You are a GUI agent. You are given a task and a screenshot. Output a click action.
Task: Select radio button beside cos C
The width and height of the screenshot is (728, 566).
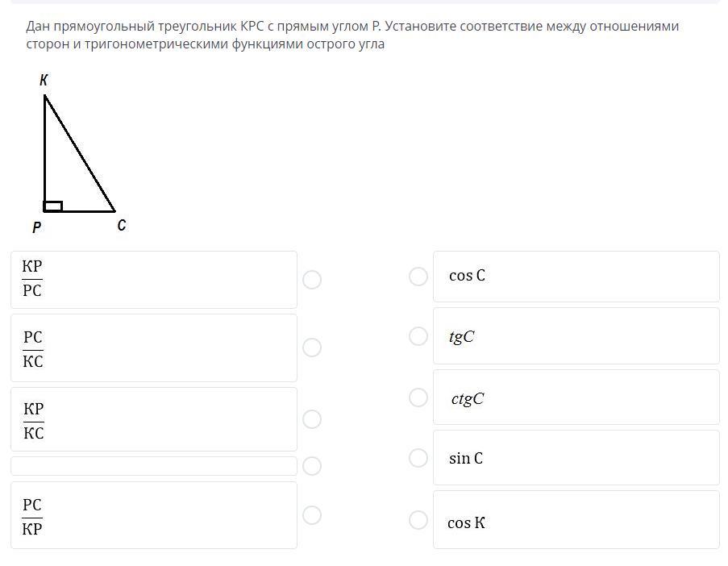(x=418, y=277)
